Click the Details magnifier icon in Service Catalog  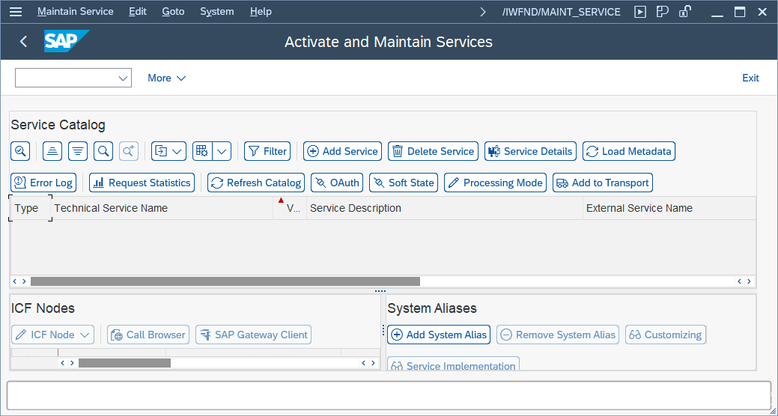tap(20, 151)
